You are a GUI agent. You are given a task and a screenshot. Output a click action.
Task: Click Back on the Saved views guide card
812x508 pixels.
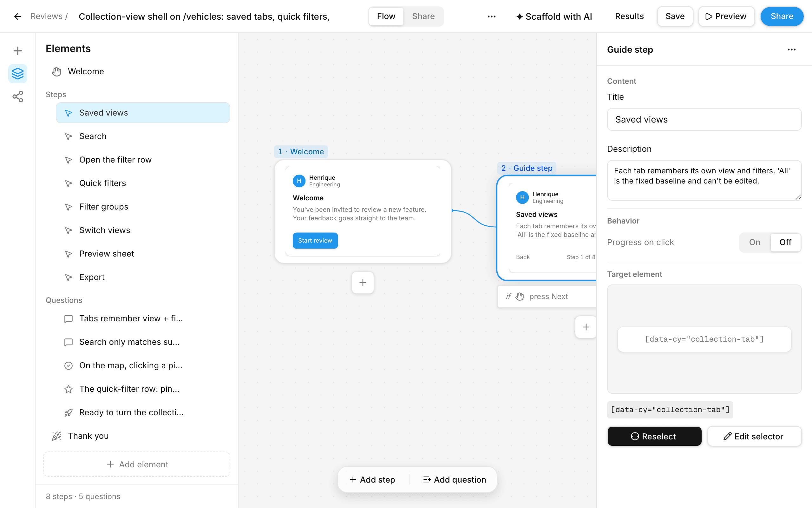(x=523, y=257)
